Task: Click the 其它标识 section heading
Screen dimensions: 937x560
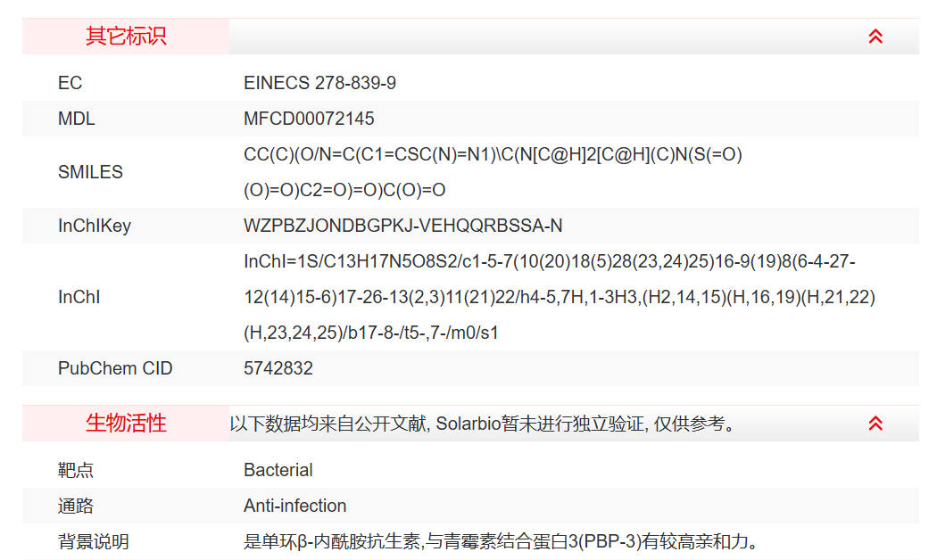Action: [126, 37]
